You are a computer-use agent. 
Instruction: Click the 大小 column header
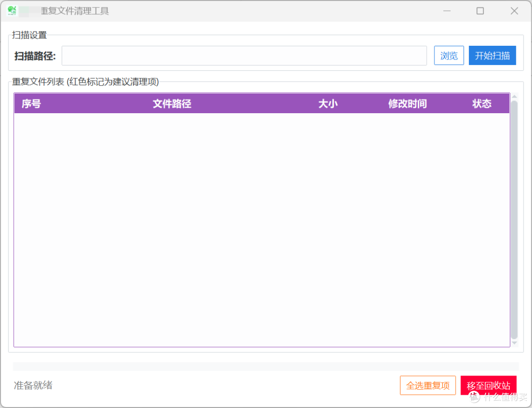pos(328,103)
